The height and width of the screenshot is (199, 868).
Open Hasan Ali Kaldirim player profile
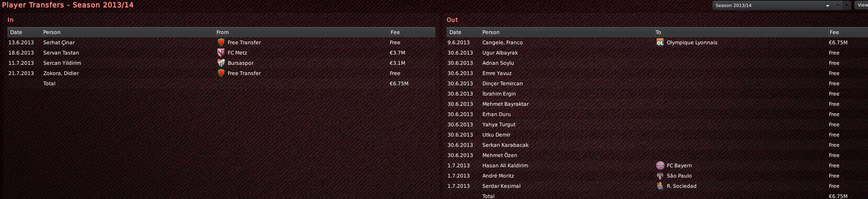505,165
